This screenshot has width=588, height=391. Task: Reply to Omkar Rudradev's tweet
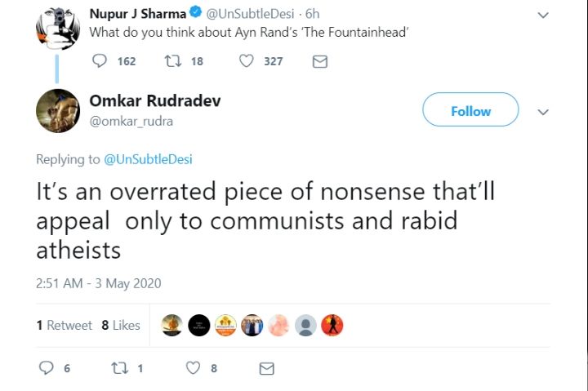pos(47,368)
